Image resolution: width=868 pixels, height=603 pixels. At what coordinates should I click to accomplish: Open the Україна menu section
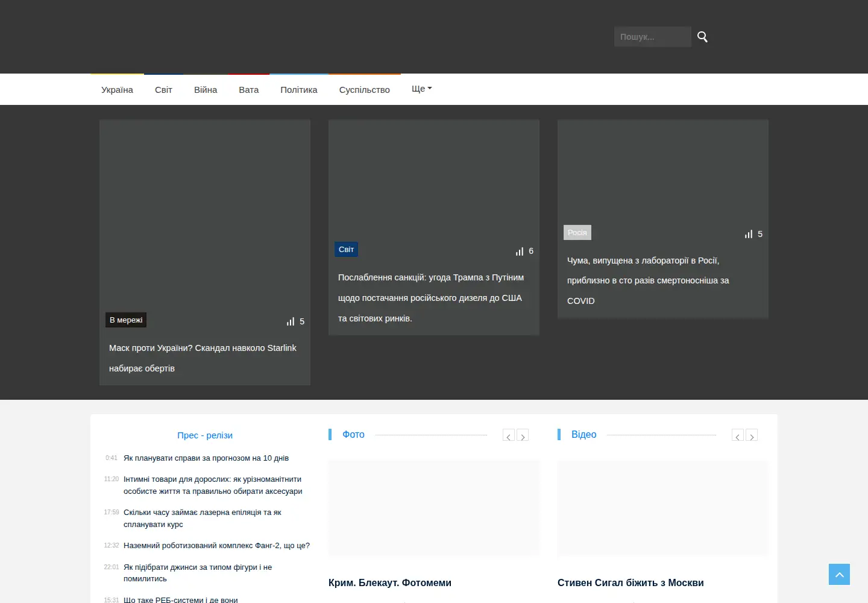(117, 90)
